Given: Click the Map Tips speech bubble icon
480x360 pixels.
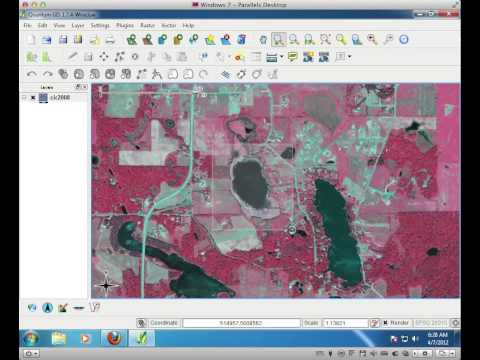Looking at the screenshot, I should tap(293, 57).
